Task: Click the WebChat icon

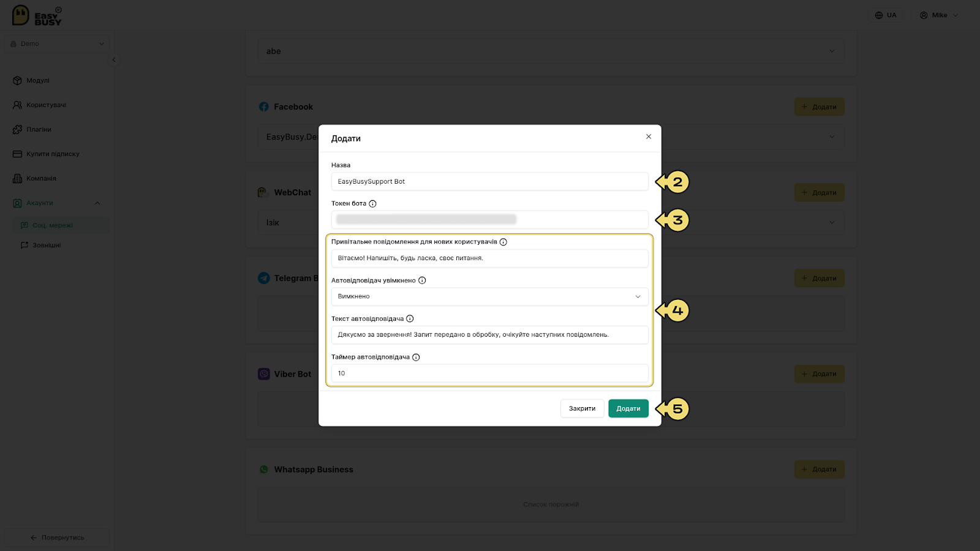Action: 263,192
